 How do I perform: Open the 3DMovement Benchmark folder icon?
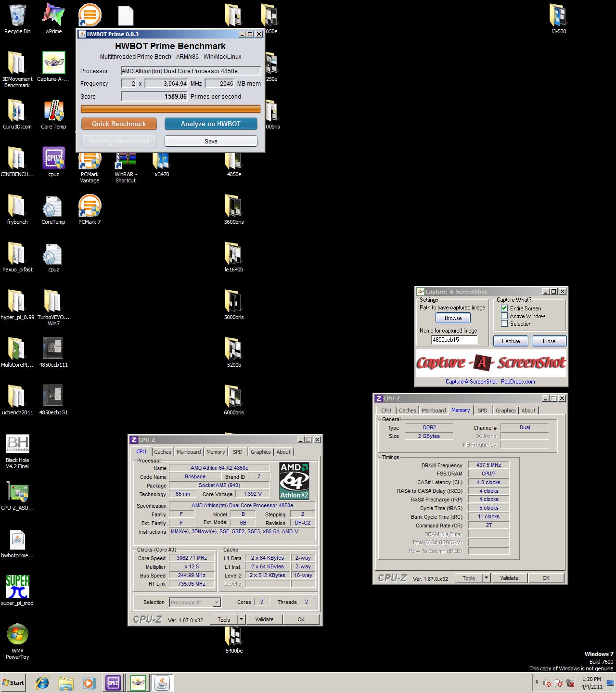click(x=17, y=63)
